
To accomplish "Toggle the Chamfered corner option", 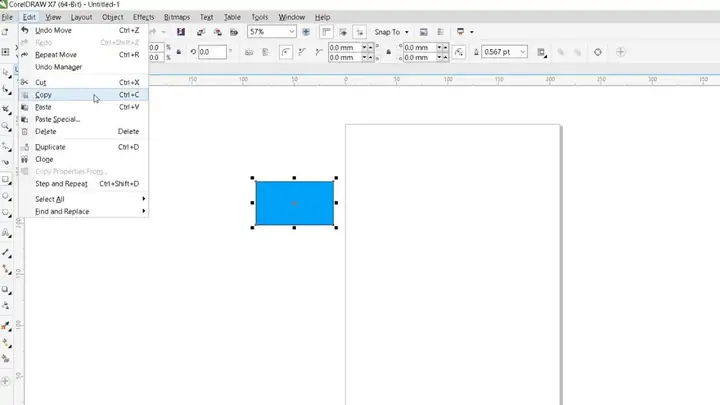I will pos(319,52).
